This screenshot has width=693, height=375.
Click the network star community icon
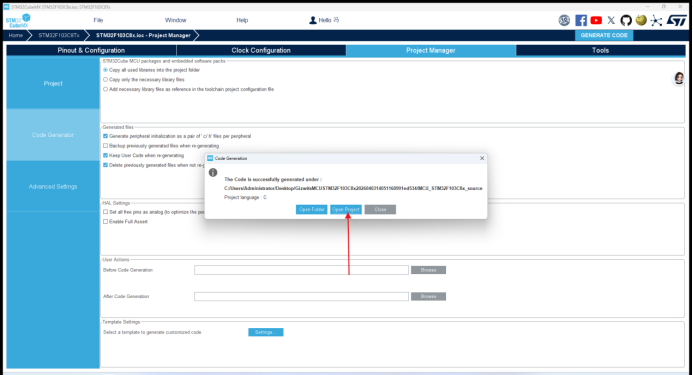click(656, 20)
